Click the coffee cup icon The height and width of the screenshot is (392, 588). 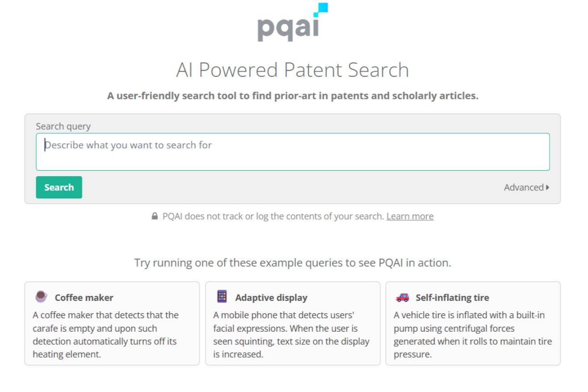click(x=41, y=297)
